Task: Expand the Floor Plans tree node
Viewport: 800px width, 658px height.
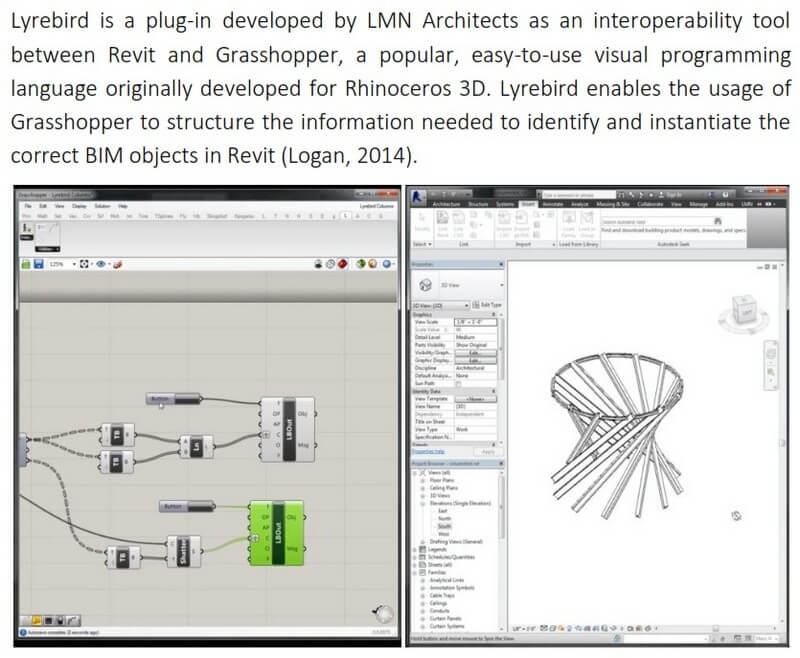Action: pyautogui.click(x=423, y=479)
